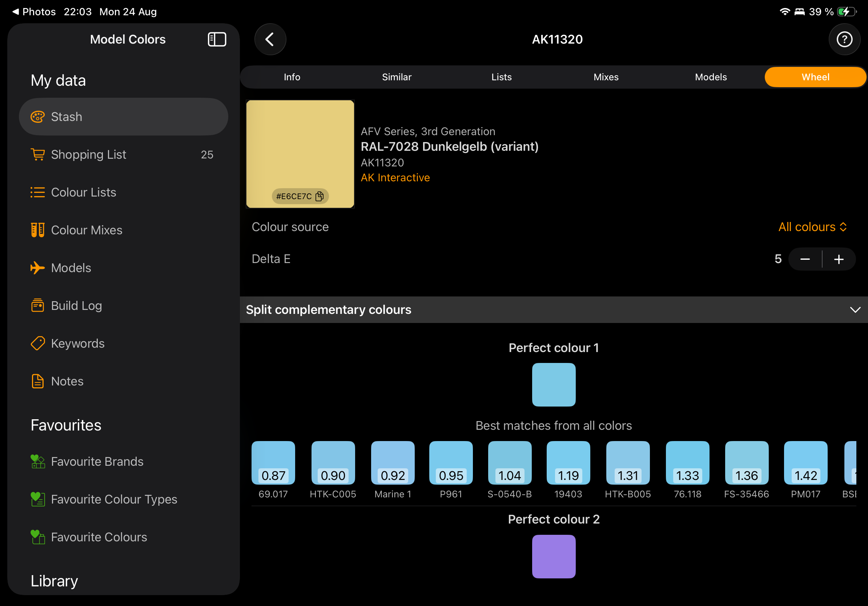Open the All colours source dropdown

click(x=812, y=227)
